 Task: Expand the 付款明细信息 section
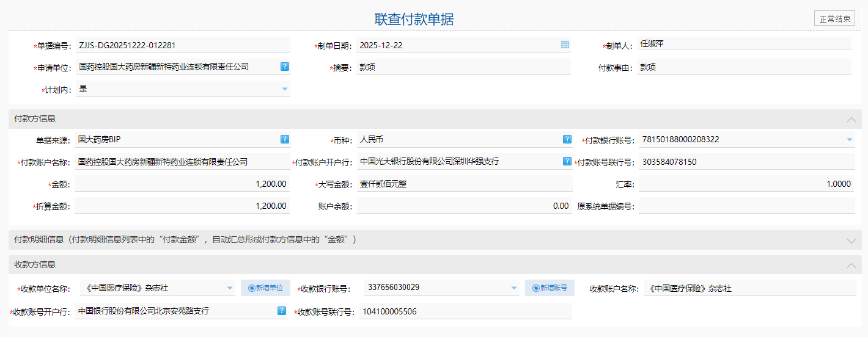click(x=851, y=240)
